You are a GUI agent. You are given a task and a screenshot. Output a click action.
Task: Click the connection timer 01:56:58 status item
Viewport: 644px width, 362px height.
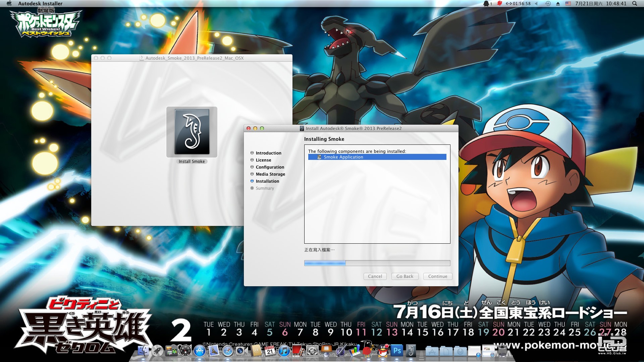[518, 3]
